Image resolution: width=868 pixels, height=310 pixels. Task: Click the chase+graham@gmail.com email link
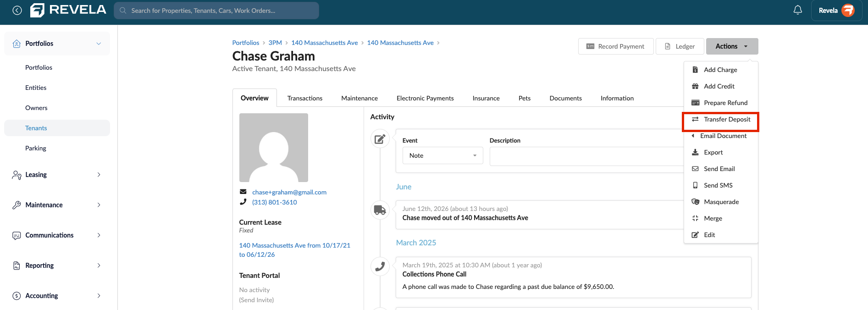click(x=289, y=192)
